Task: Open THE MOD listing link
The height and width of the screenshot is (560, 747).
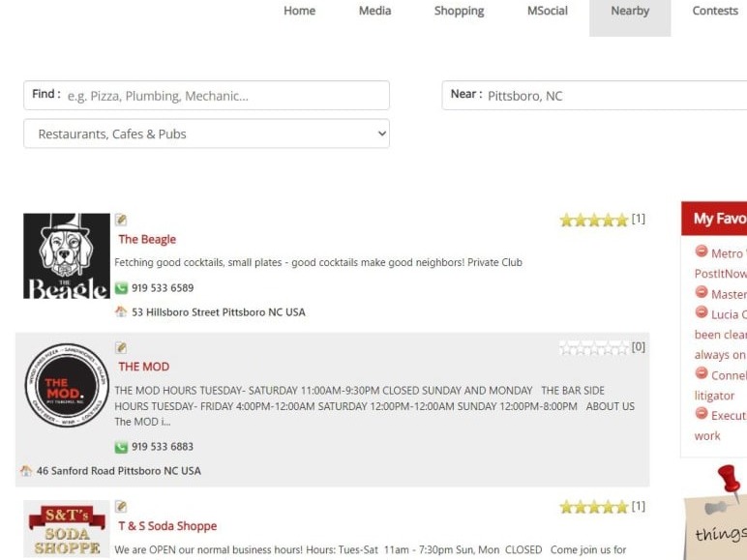Action: [144, 367]
